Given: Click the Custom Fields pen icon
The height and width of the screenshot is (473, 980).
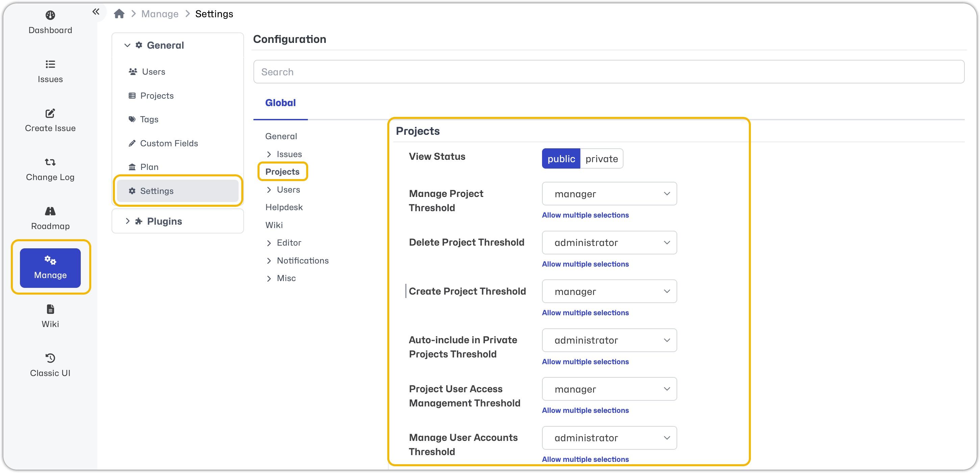Looking at the screenshot, I should pyautogui.click(x=132, y=143).
